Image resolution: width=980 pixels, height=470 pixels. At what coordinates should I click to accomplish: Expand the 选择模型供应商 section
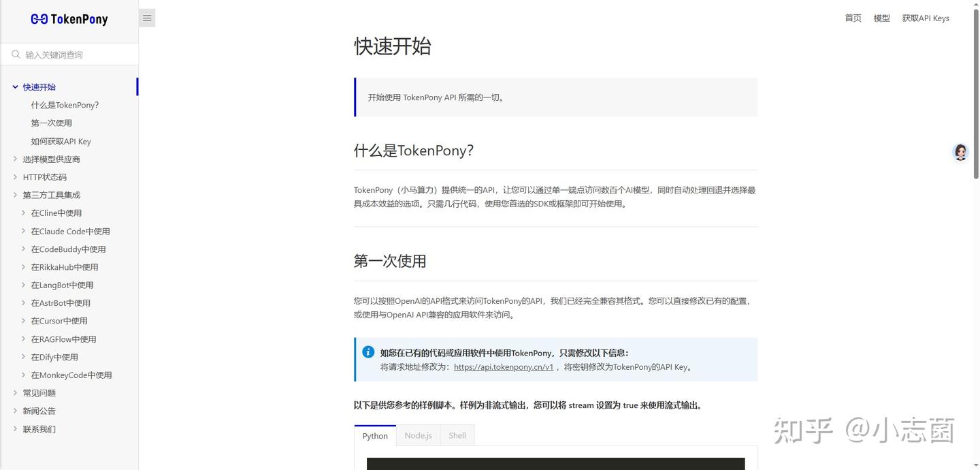(x=15, y=159)
